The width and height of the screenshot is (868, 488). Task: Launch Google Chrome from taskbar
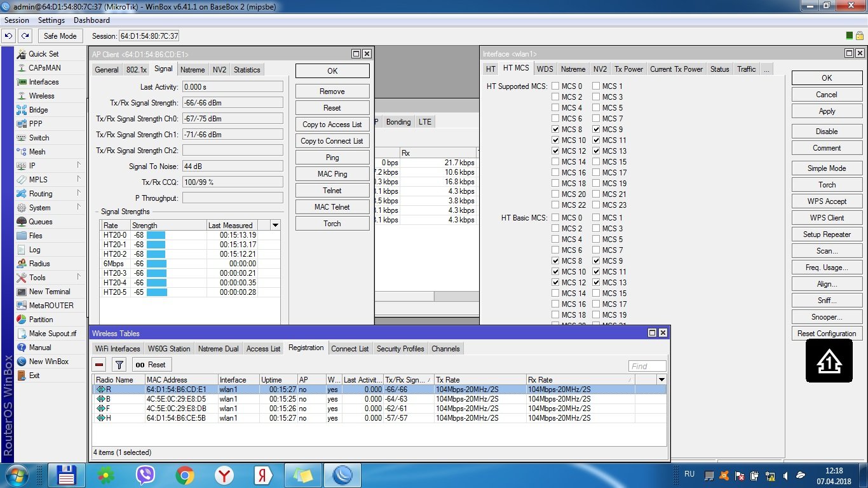coord(185,475)
